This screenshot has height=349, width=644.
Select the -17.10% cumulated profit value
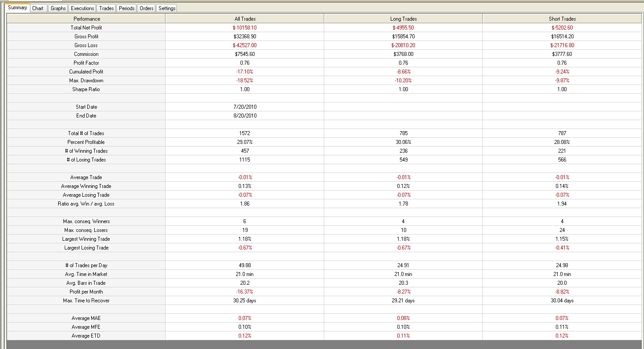[x=244, y=72]
